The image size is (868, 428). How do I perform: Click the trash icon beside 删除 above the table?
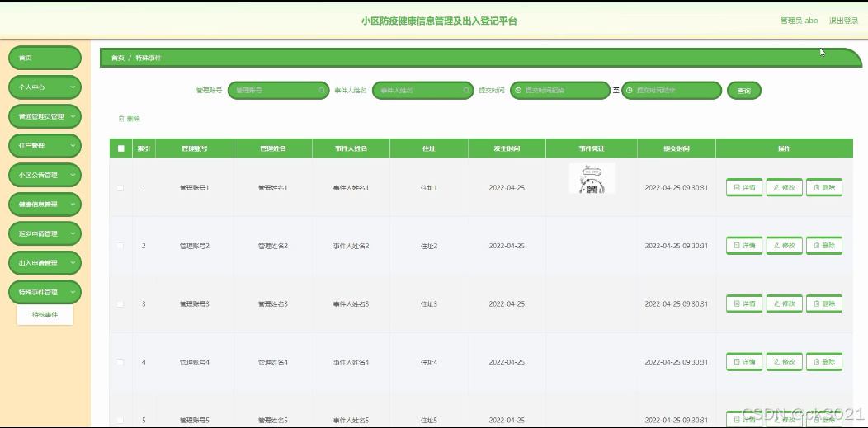pyautogui.click(x=121, y=118)
